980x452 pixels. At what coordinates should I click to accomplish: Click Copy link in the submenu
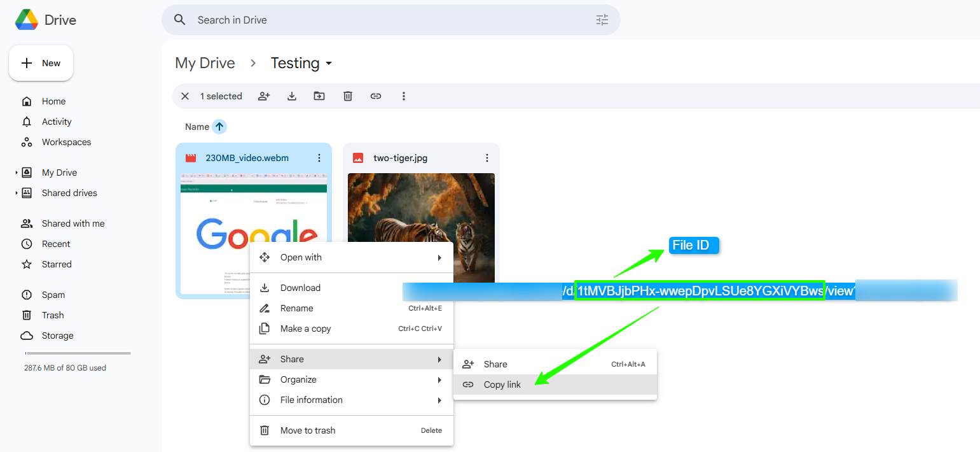(x=555, y=385)
